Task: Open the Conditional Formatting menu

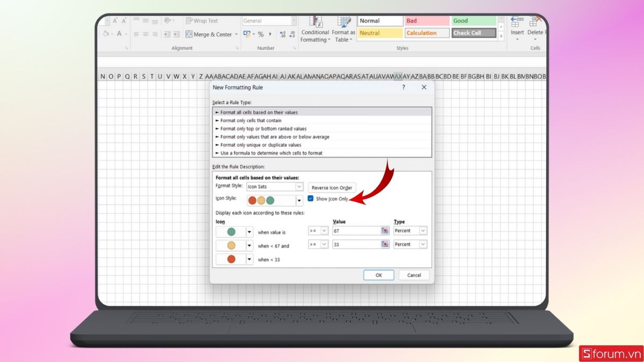Action: click(315, 29)
